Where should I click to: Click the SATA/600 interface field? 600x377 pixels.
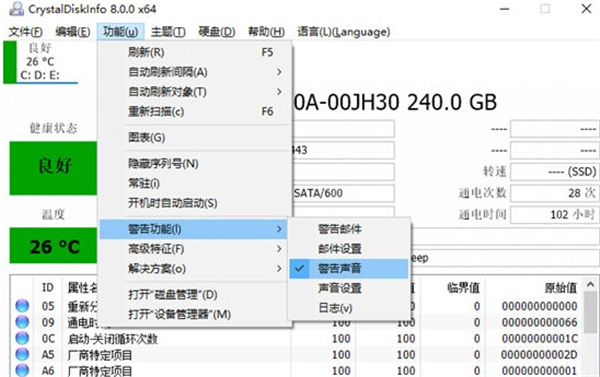pos(344,193)
